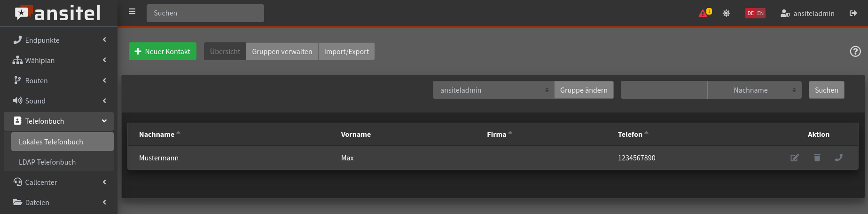
Task: Open the Import/Export tab
Action: (346, 52)
